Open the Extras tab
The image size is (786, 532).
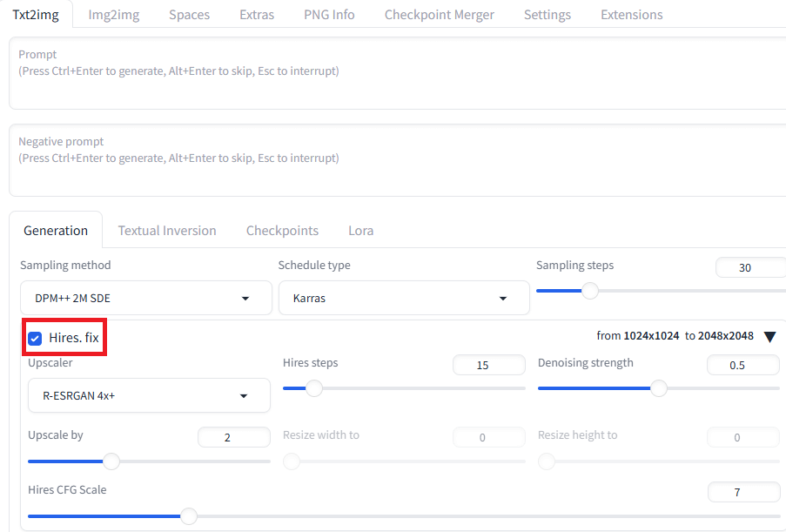(x=257, y=15)
